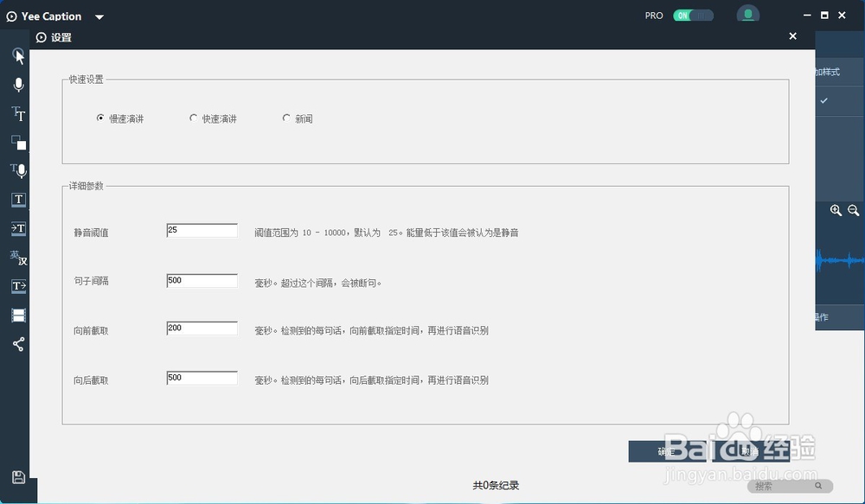Click the import text arrow-T icon
The height and width of the screenshot is (504, 865).
click(x=18, y=227)
